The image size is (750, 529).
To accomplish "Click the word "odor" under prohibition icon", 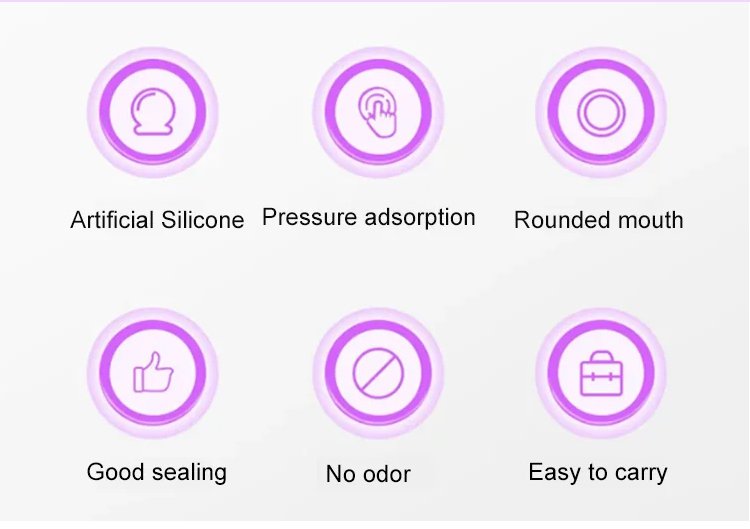I will pos(387,473).
